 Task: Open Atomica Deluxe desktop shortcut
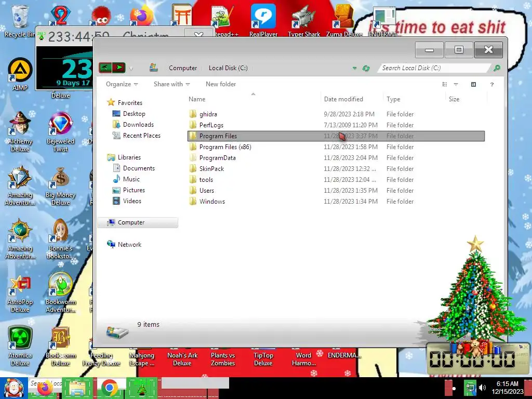tap(20, 346)
